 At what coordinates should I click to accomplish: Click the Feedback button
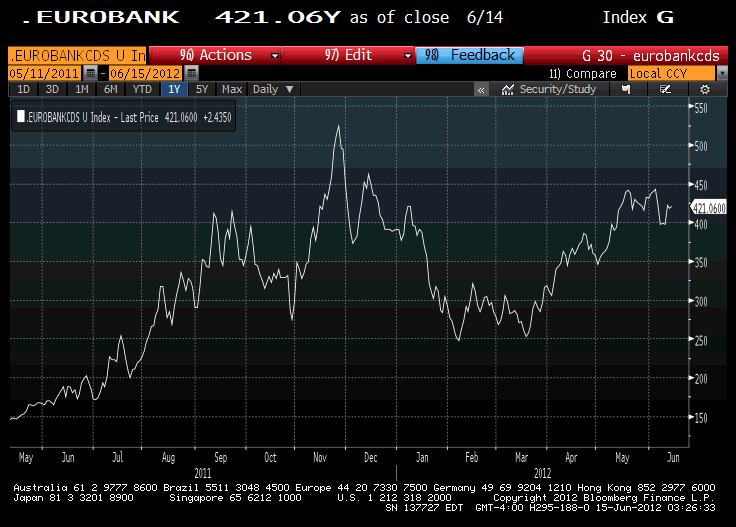[x=469, y=55]
